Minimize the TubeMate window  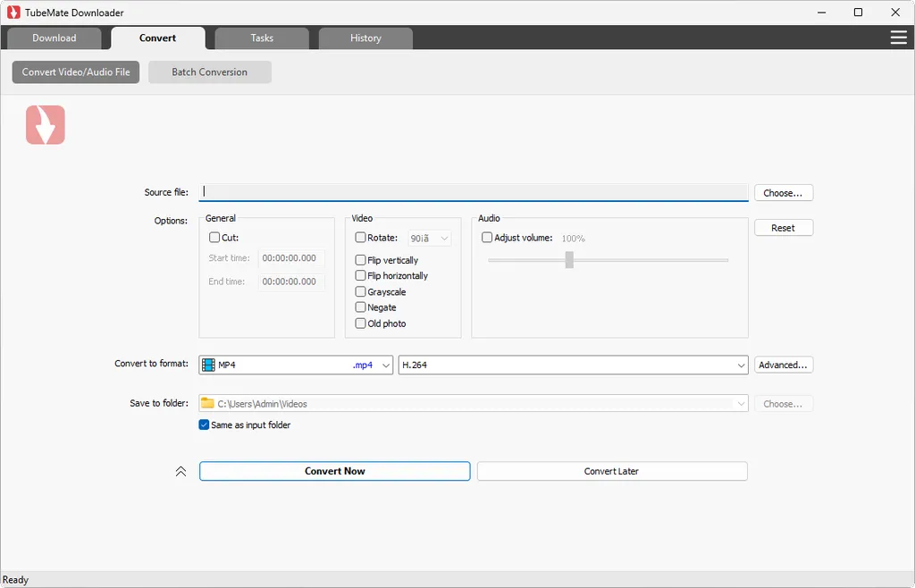coord(822,13)
